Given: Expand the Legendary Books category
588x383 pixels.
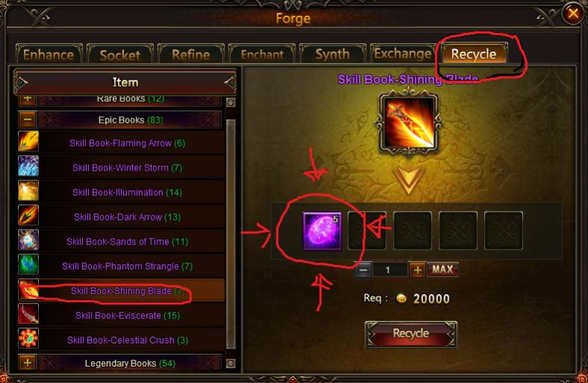Looking at the screenshot, I should point(28,363).
